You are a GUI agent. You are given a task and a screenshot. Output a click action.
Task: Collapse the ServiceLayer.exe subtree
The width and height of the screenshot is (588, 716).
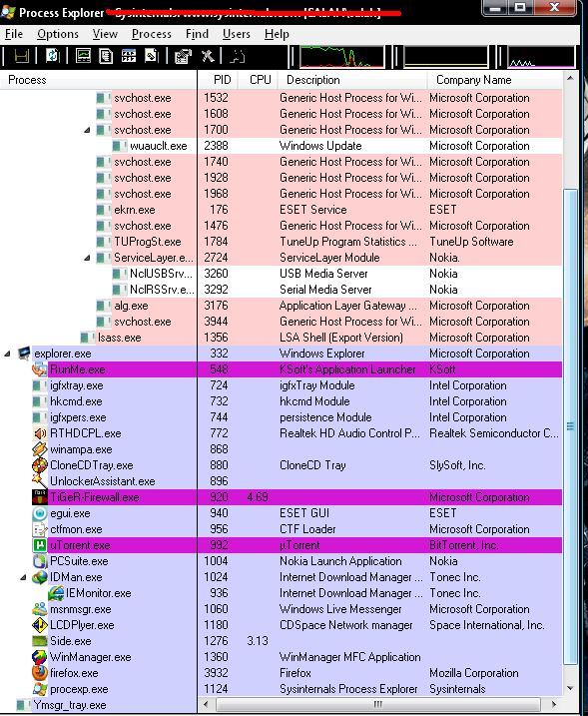coord(87,258)
